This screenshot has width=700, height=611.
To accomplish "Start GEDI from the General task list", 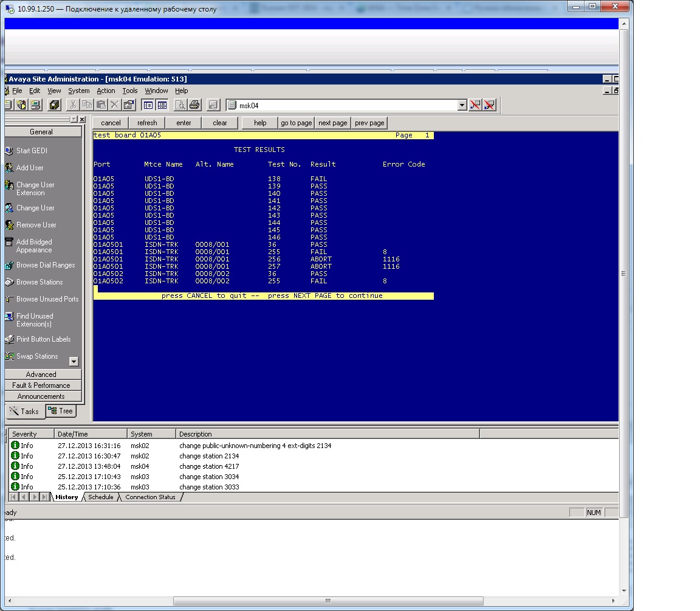I will (x=32, y=151).
